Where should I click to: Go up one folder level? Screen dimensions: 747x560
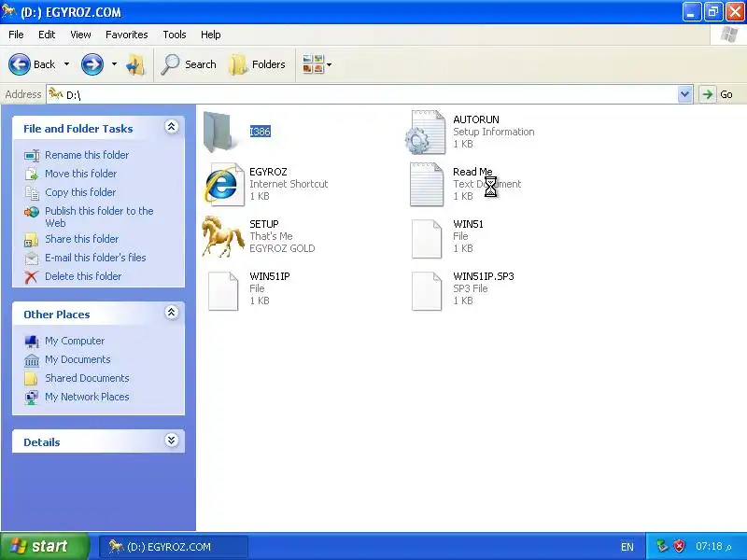[135, 64]
